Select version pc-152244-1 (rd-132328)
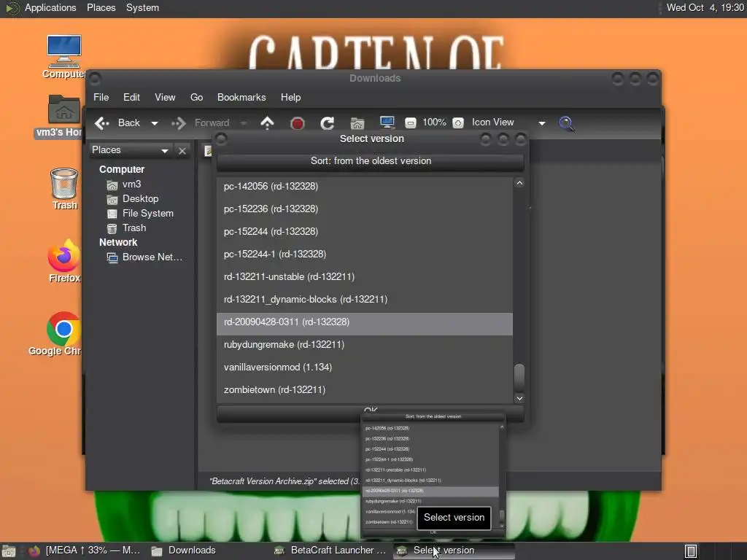This screenshot has width=747, height=560. coord(365,254)
